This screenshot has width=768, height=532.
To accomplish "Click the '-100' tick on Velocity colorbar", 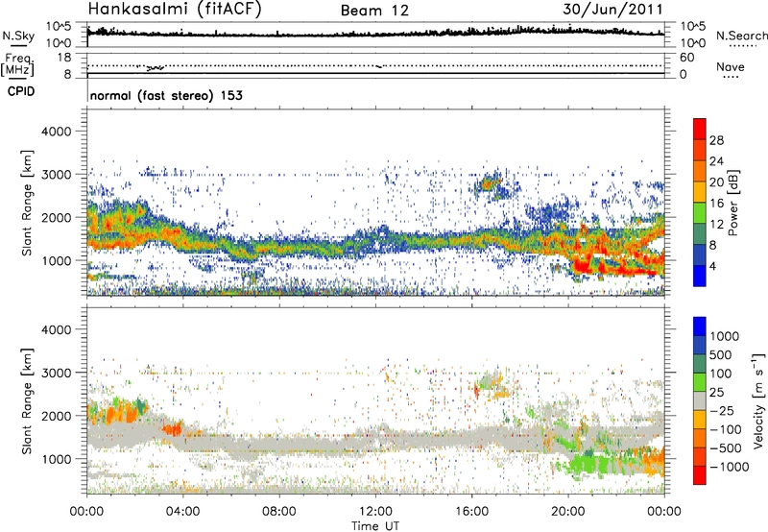I will (726, 429).
